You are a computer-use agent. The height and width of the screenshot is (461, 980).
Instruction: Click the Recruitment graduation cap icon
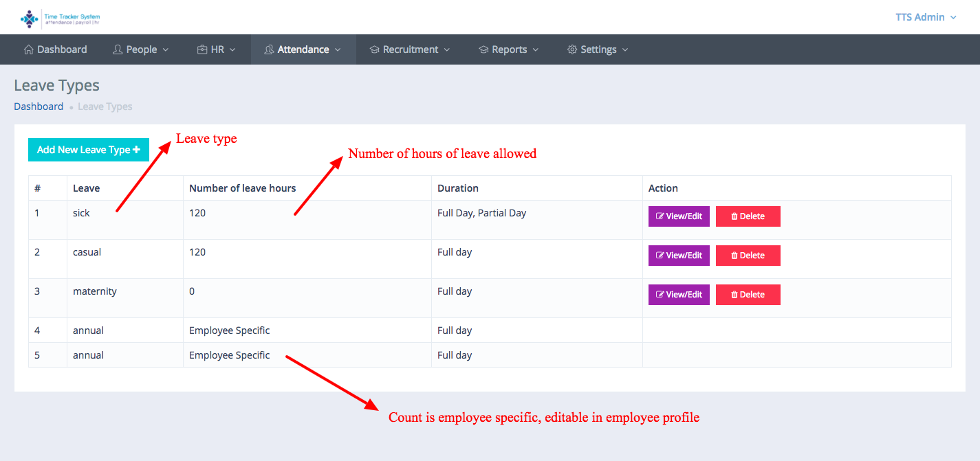[x=374, y=49]
